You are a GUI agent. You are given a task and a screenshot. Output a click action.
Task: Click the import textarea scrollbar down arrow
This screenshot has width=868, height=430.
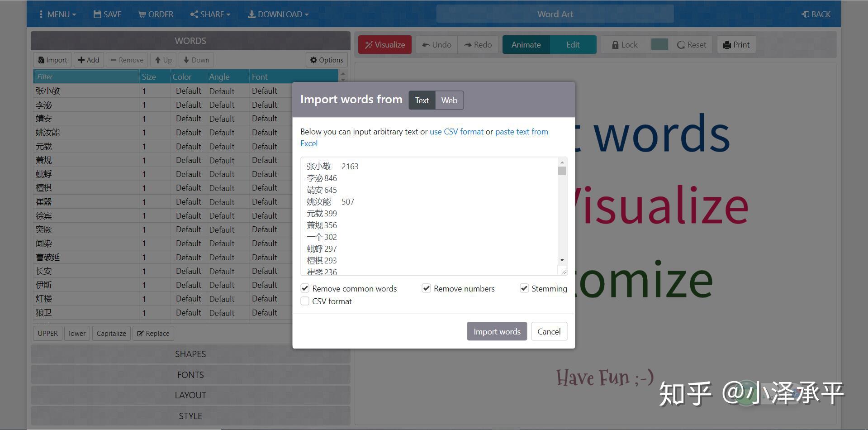[x=562, y=260]
